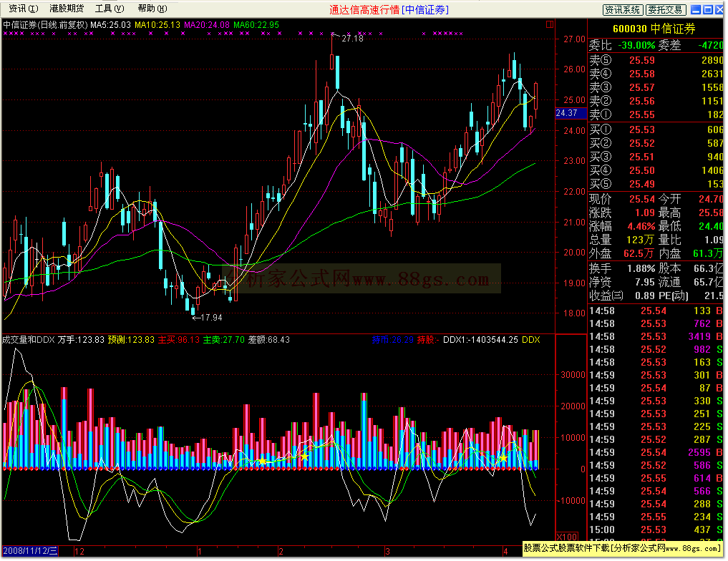This screenshot has width=728, height=561.
Task: Click the 2008/11/12/三 date label
Action: click(30, 552)
